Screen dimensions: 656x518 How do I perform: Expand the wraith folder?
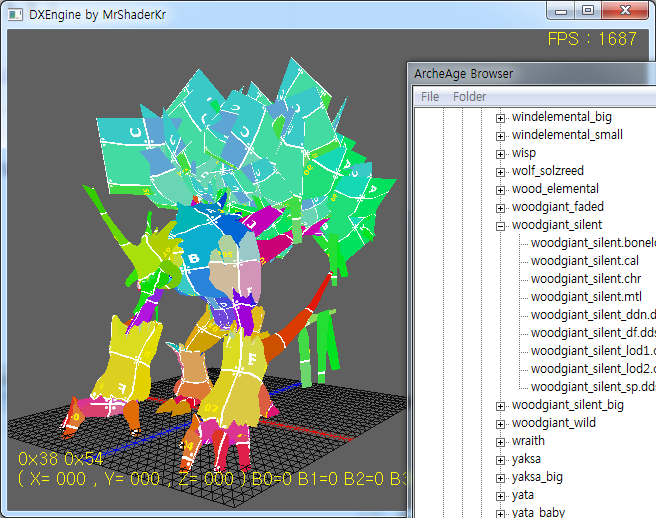coord(500,442)
